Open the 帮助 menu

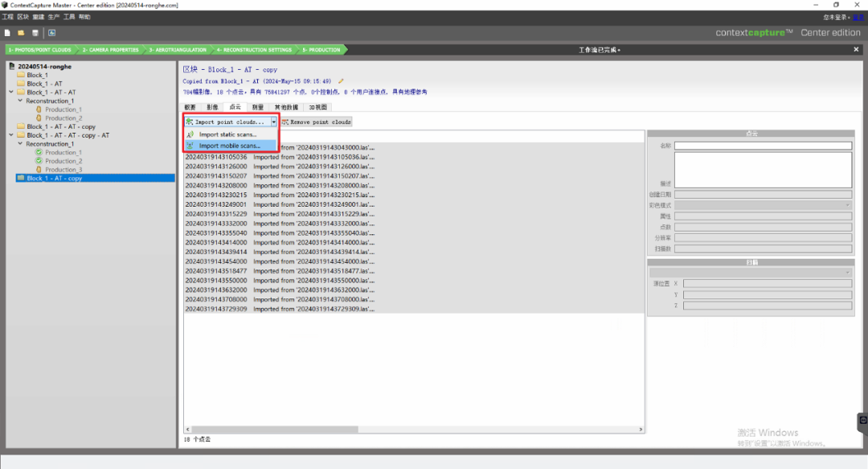84,17
